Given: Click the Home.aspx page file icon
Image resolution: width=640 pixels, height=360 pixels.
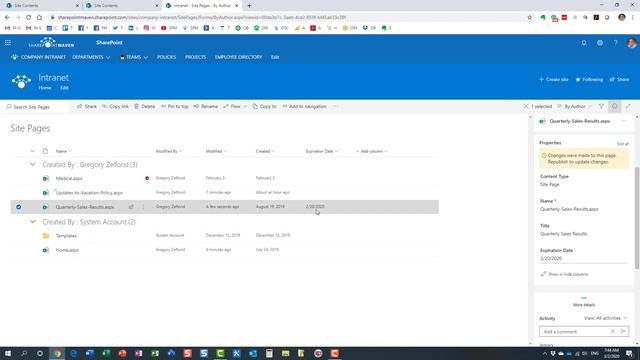Looking at the screenshot, I should [x=46, y=250].
